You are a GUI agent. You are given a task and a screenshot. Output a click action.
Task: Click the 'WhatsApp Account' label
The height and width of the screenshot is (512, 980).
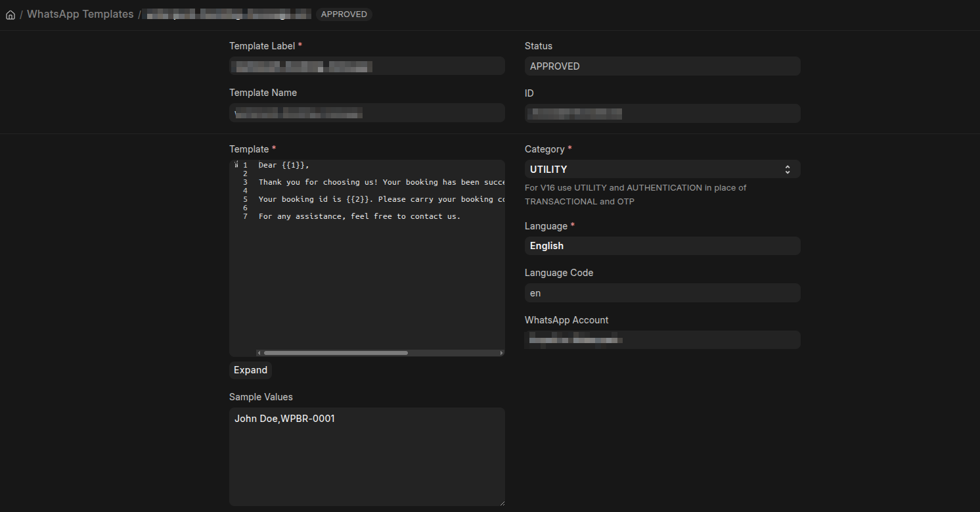click(x=567, y=320)
